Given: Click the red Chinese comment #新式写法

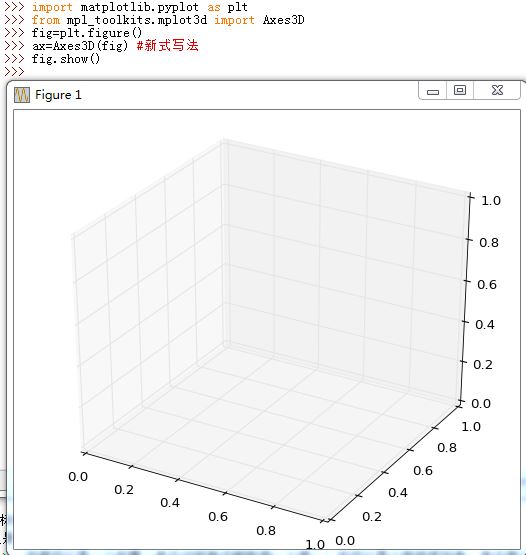Looking at the screenshot, I should pos(168,46).
